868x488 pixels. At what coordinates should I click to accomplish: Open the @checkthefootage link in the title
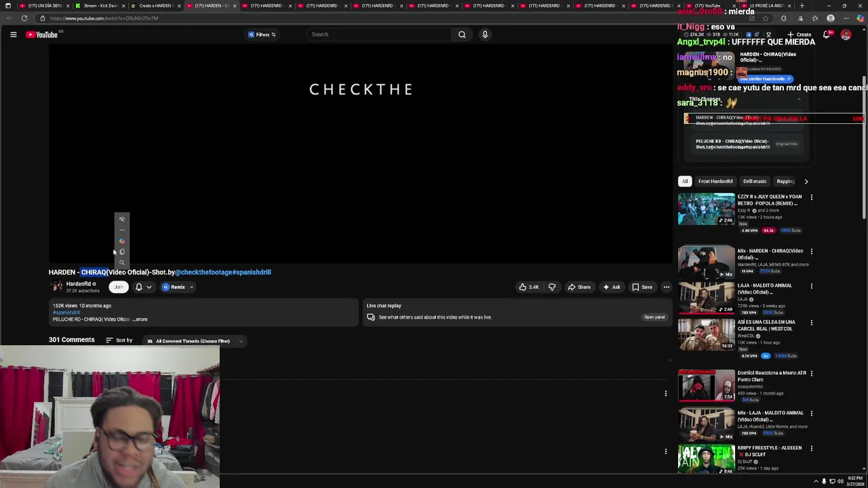(203, 272)
